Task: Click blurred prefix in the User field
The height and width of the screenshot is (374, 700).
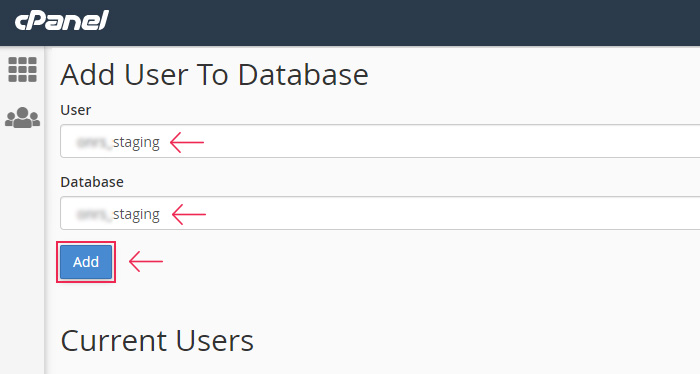Action: 94,143
